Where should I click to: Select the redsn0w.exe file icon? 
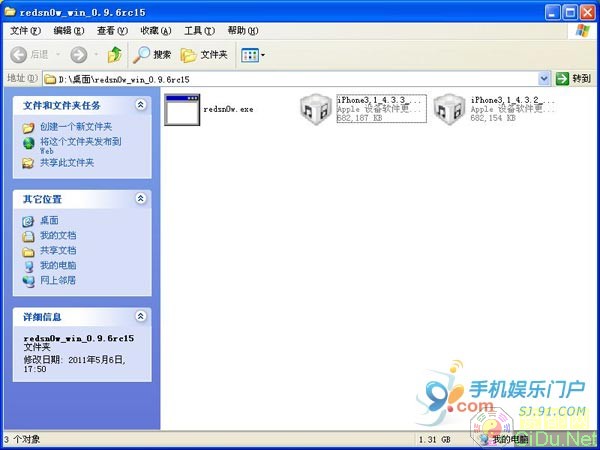182,110
